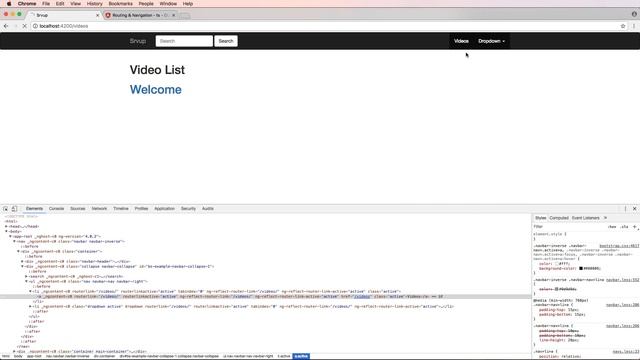This screenshot has width=640, height=360.
Task: Click the white #fff color swatch
Action: (556, 264)
